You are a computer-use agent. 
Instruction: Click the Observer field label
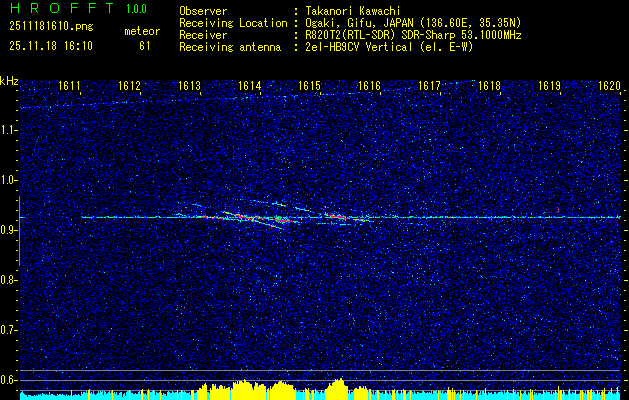[203, 11]
